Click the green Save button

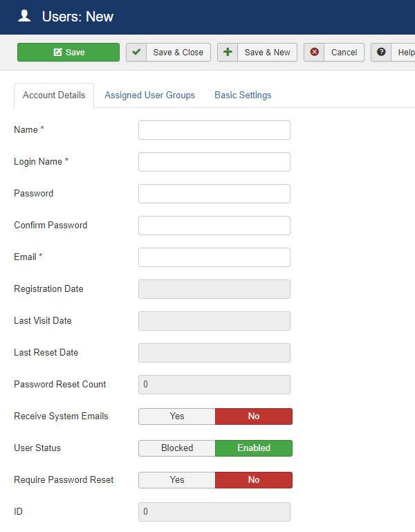click(68, 53)
